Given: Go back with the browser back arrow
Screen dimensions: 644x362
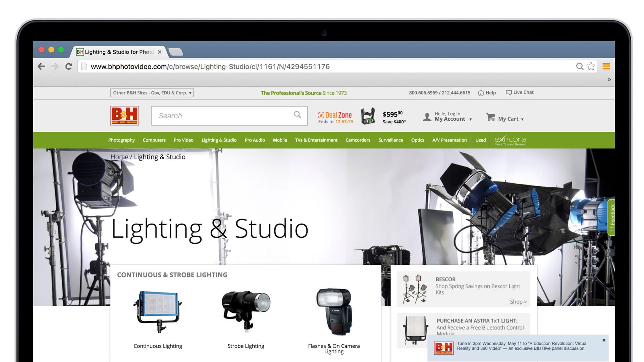Looking at the screenshot, I should (42, 66).
